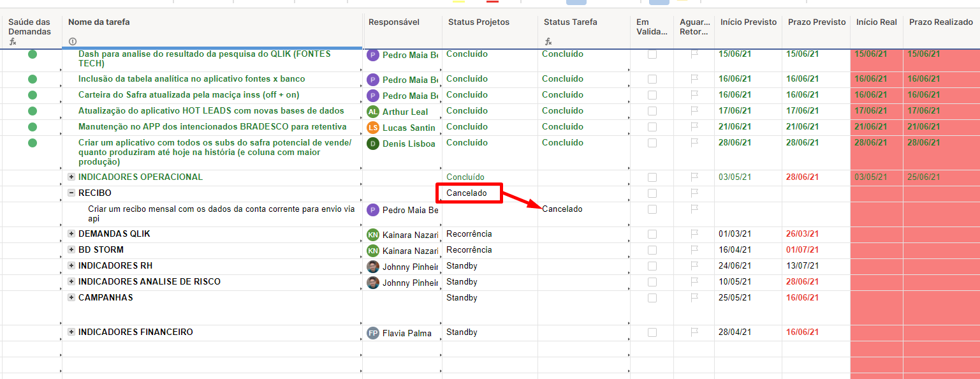Click the formula icon under Status Tarefa
The image size is (980, 379).
[548, 41]
